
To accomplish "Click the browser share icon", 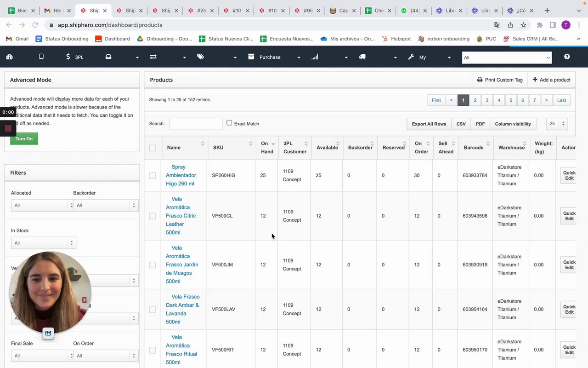I will pos(510,25).
